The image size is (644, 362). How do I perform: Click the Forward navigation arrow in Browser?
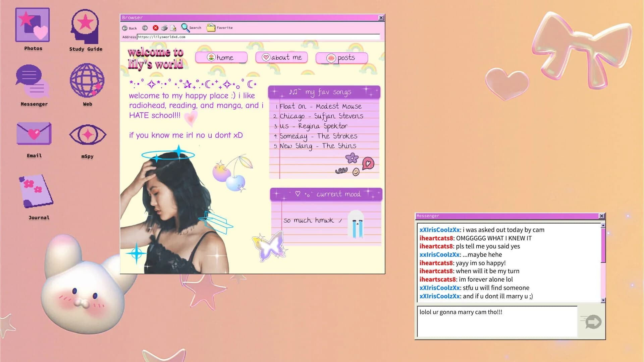click(x=145, y=28)
